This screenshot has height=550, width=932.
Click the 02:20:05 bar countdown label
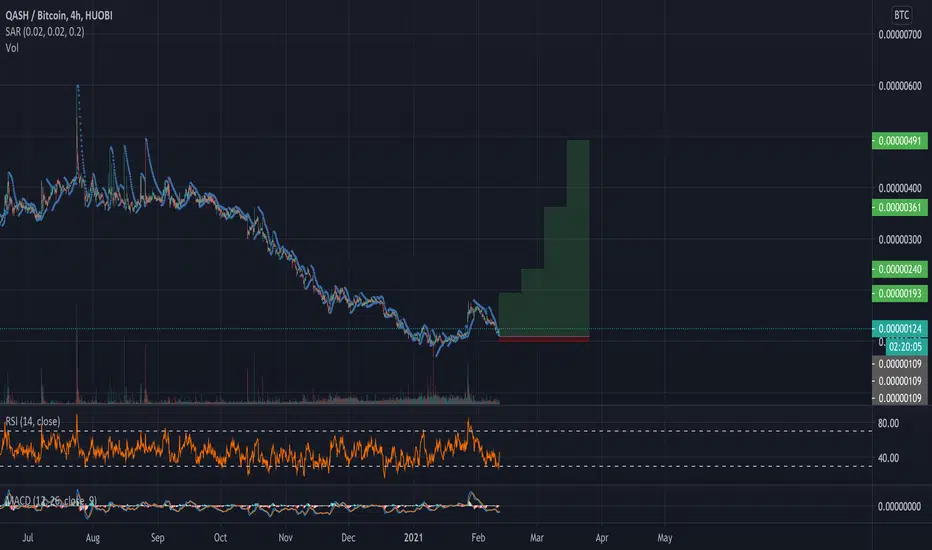pos(905,347)
